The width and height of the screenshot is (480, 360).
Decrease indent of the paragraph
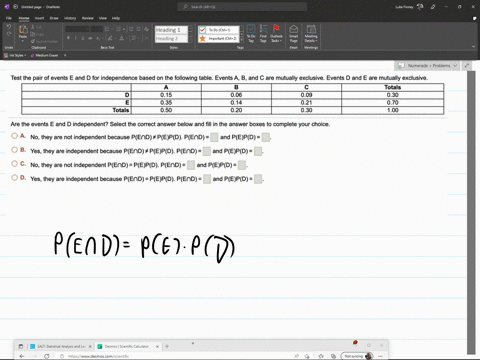(x=131, y=29)
